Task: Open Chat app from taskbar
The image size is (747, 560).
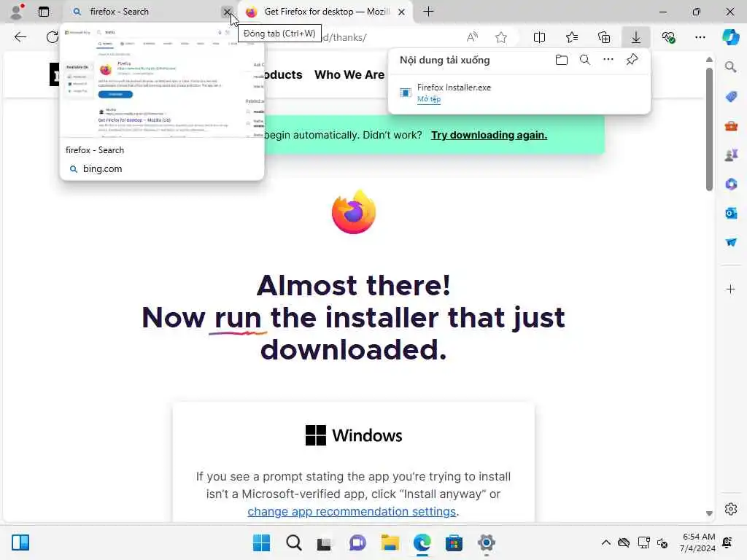Action: [357, 542]
